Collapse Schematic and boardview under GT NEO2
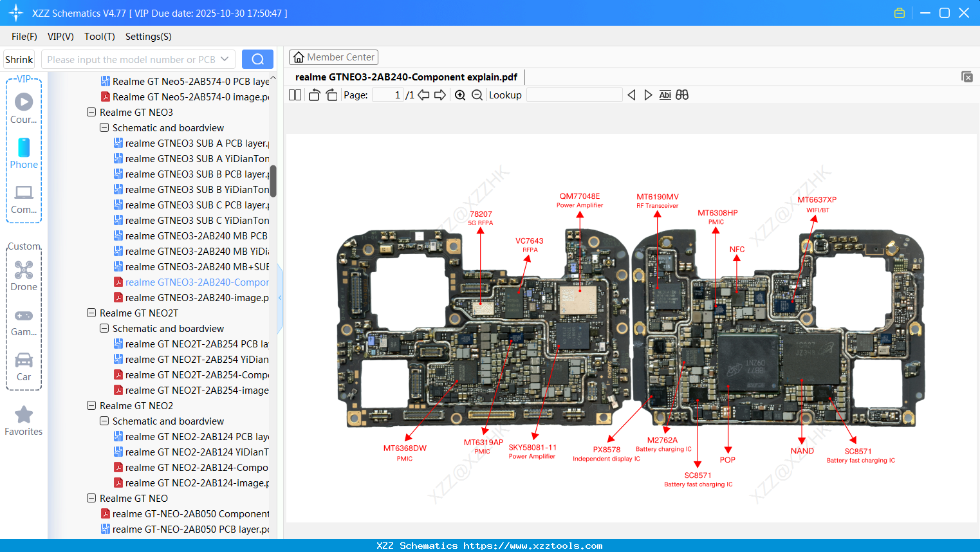The width and height of the screenshot is (980, 552). 104,421
